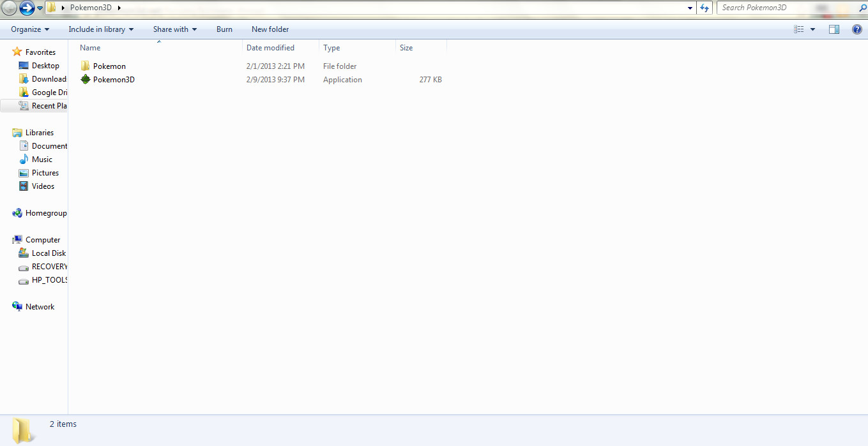This screenshot has width=868, height=446.
Task: Open Homegroup in navigation pane
Action: coord(46,213)
